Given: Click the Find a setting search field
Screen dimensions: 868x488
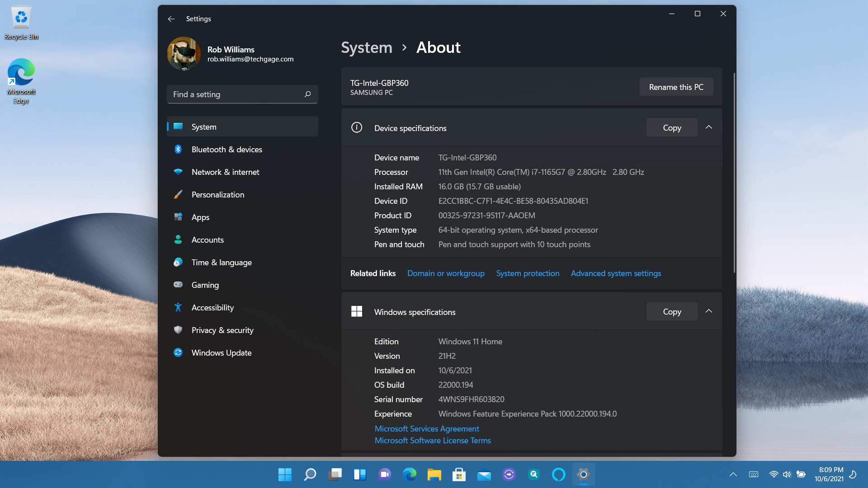Looking at the screenshot, I should click(x=235, y=94).
